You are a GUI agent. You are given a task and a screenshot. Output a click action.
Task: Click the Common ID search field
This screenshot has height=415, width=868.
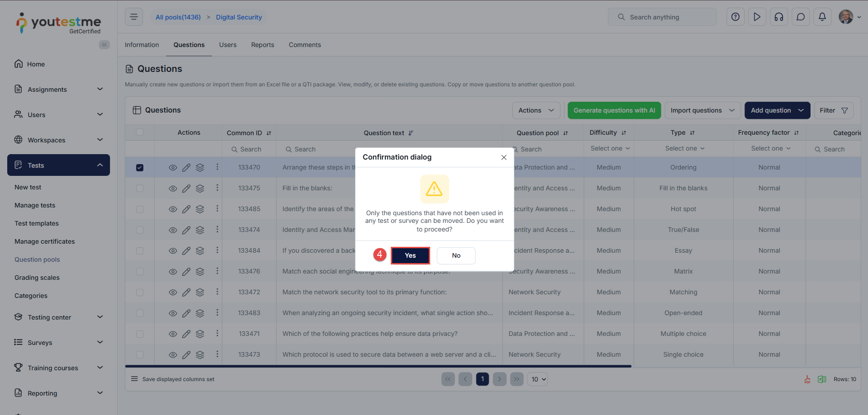tap(249, 149)
